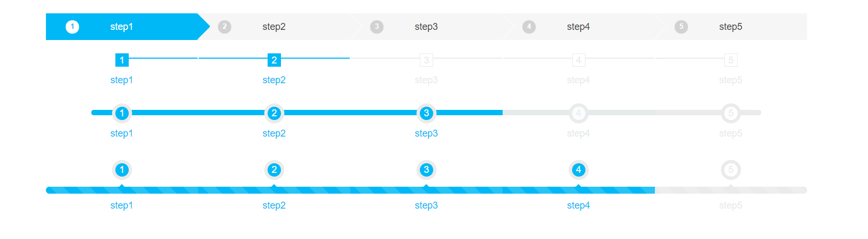Click circle 4 above the striped bar

tap(578, 170)
